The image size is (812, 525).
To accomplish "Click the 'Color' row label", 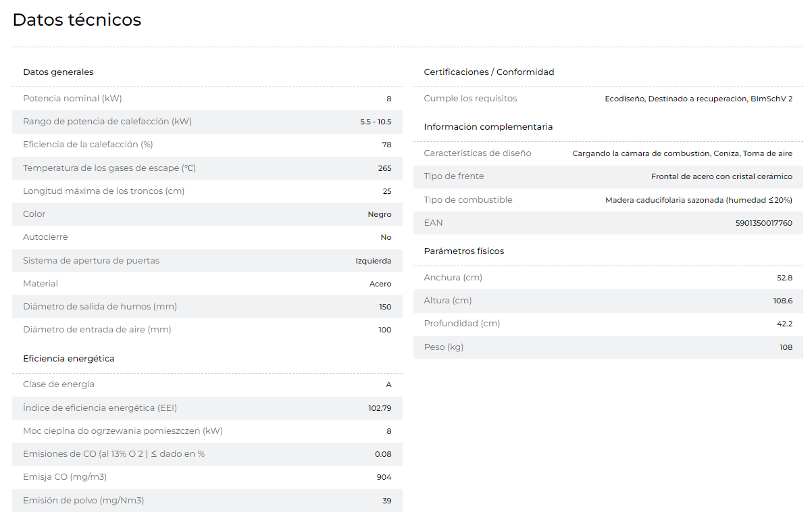I will tap(34, 214).
